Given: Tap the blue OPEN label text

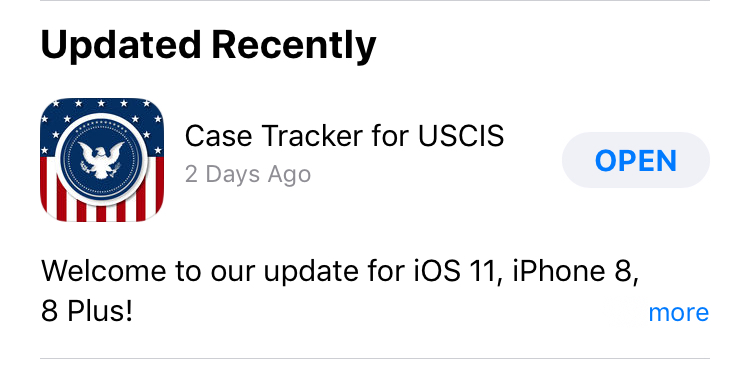Looking at the screenshot, I should coord(636,161).
